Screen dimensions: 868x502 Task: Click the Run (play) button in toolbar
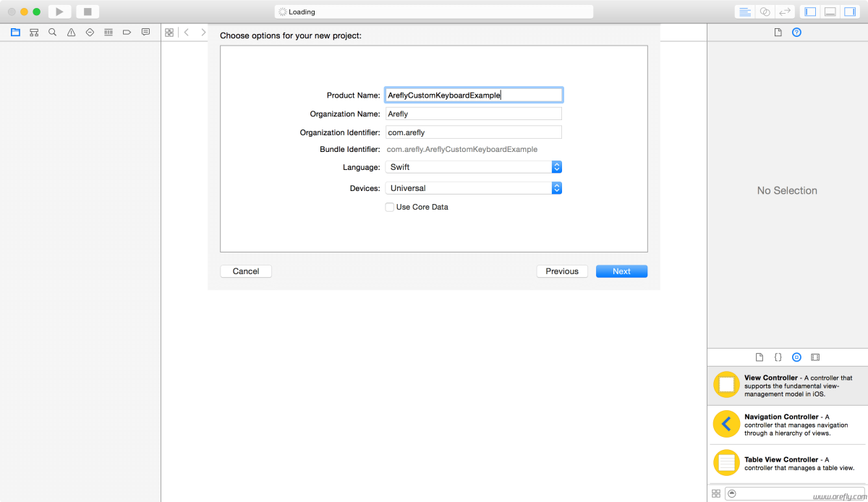(59, 12)
